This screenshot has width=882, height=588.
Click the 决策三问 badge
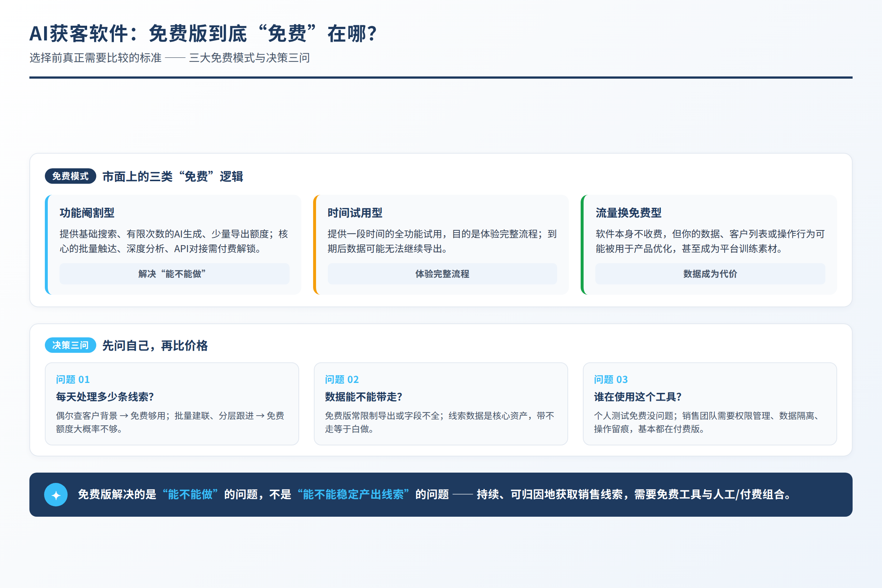click(71, 345)
